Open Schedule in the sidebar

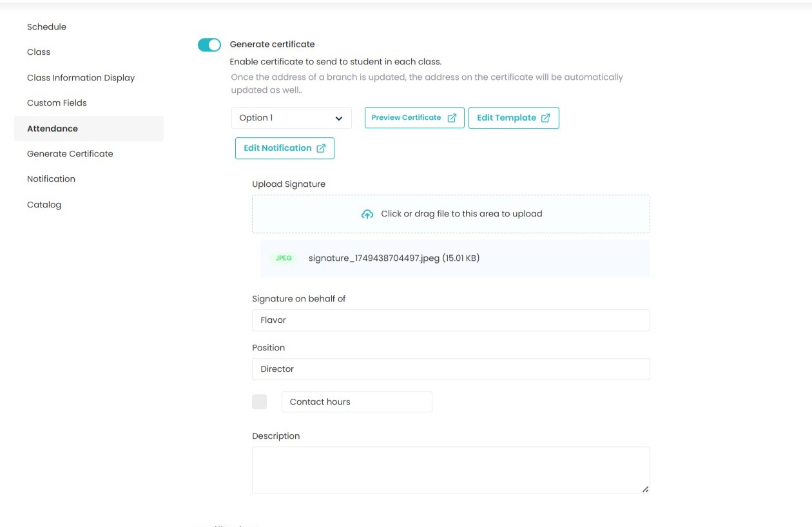tap(46, 27)
